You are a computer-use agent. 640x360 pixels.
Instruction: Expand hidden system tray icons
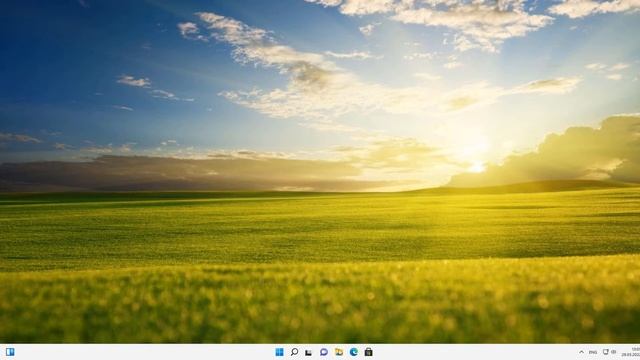click(x=581, y=352)
